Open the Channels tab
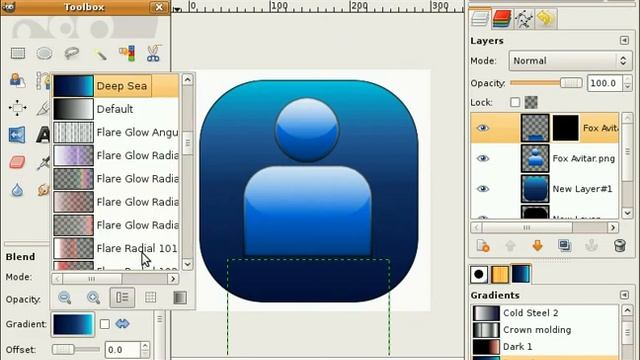The width and height of the screenshot is (640, 360). [x=501, y=19]
